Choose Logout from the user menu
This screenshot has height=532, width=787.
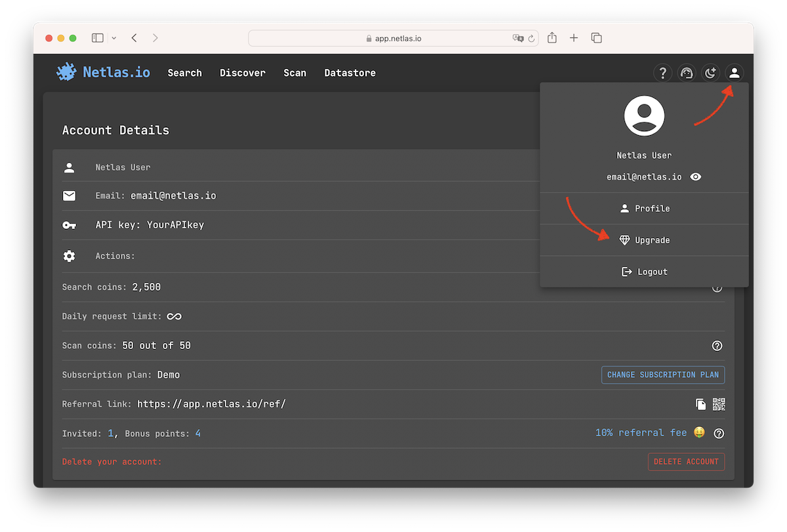click(x=644, y=272)
